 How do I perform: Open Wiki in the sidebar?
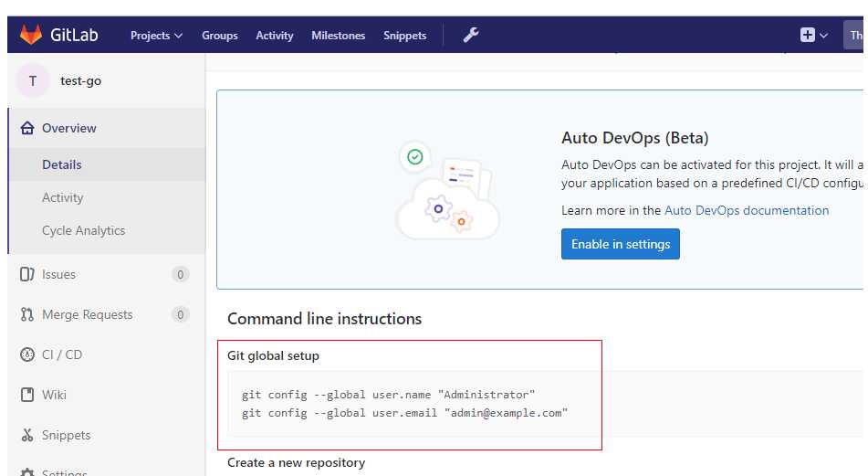point(54,395)
